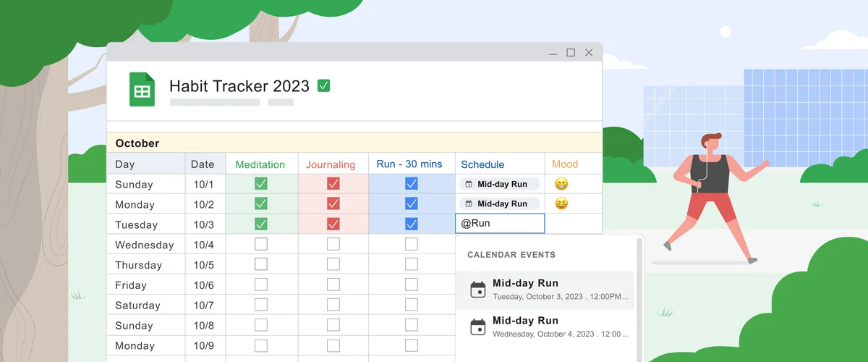Check Meditation for Saturday 10/7
The height and width of the screenshot is (362, 868).
pos(261,305)
